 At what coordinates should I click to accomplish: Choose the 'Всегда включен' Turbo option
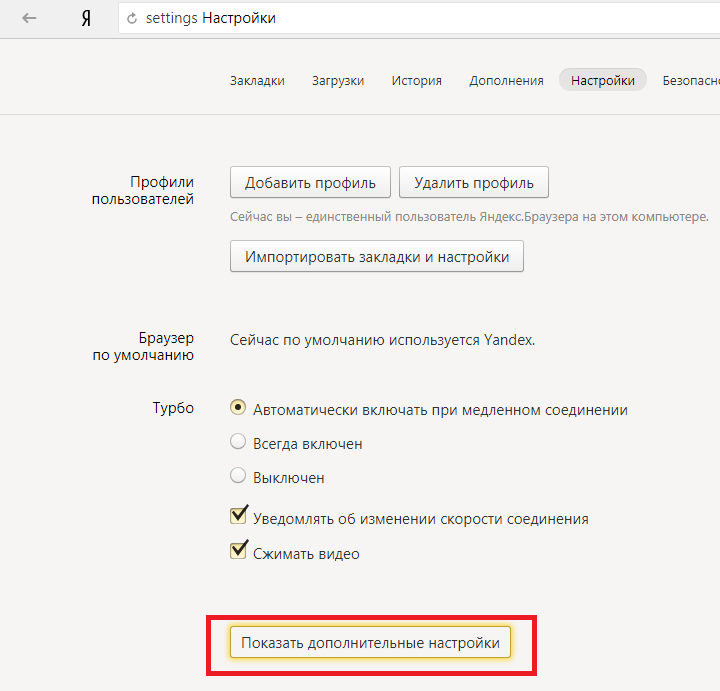[x=238, y=442]
